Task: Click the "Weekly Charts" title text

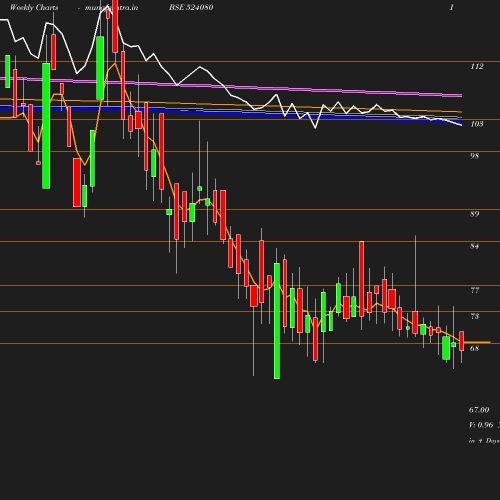Action: 34,8
